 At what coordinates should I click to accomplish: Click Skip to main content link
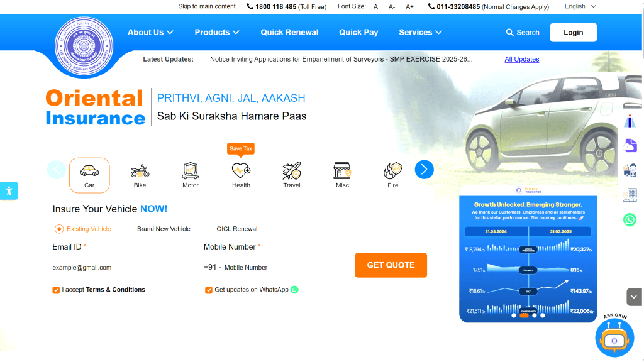coord(206,6)
